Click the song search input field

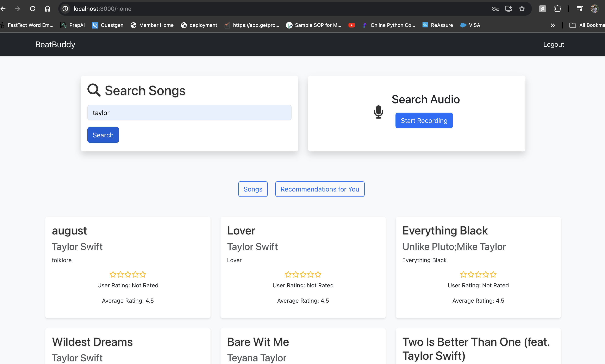(189, 113)
